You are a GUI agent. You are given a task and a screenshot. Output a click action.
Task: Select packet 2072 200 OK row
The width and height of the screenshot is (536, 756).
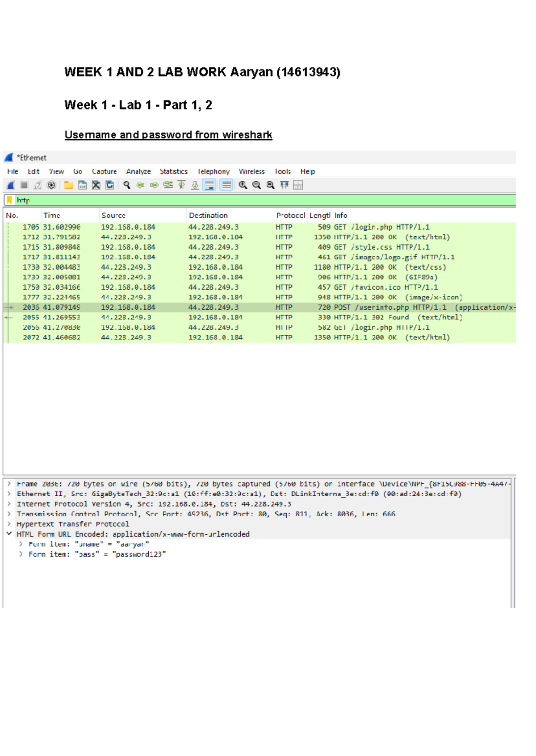260,337
